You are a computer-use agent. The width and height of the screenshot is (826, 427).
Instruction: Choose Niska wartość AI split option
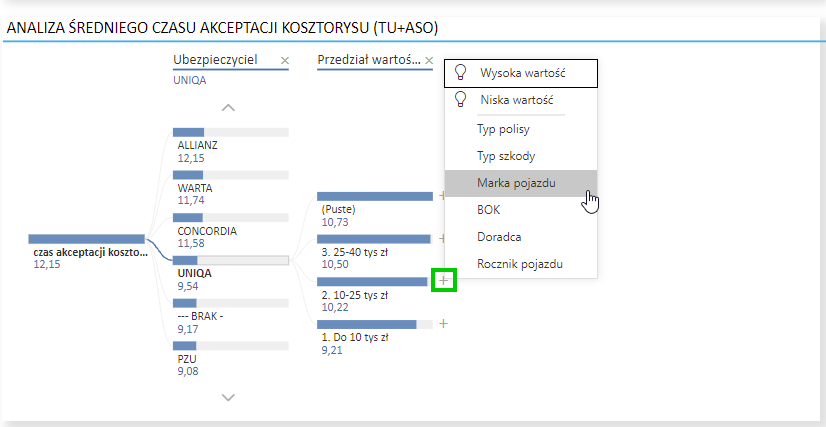click(x=516, y=101)
